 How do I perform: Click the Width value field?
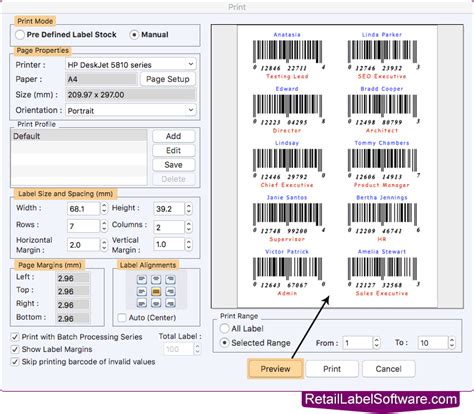point(83,209)
